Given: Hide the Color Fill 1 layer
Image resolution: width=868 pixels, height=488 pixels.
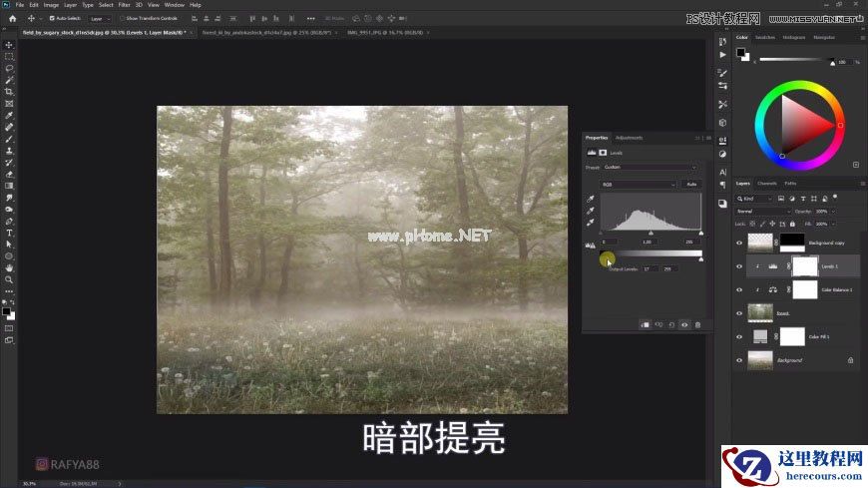Looking at the screenshot, I should click(739, 336).
